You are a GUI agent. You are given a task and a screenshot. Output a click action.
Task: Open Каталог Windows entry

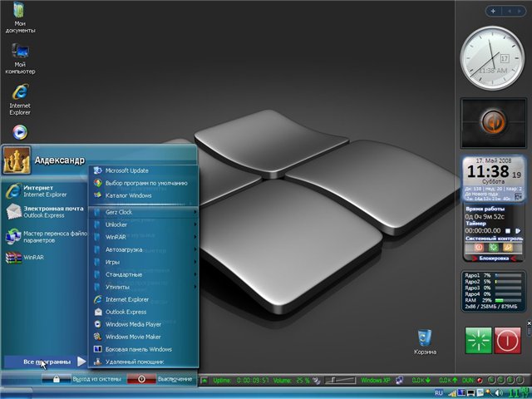coord(143,195)
